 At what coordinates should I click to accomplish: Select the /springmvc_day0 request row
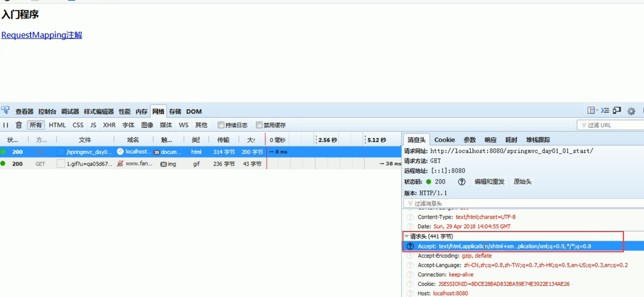(200, 152)
